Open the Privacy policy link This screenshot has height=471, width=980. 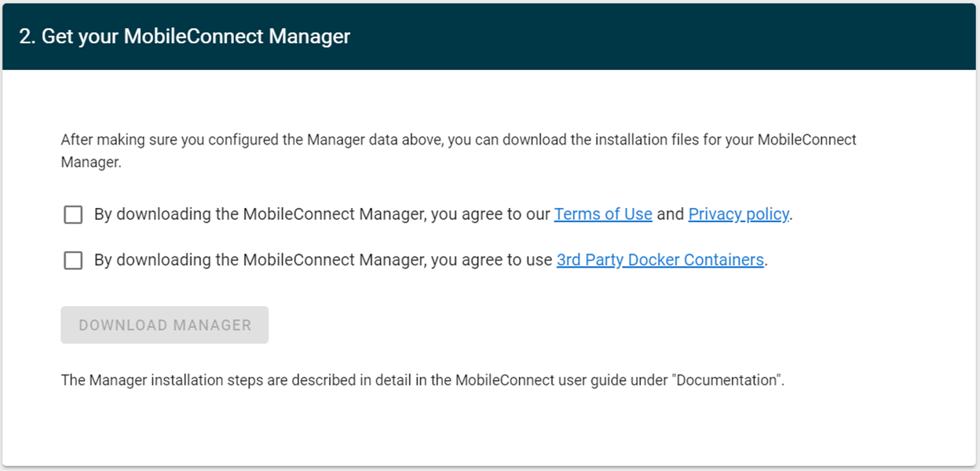click(738, 214)
